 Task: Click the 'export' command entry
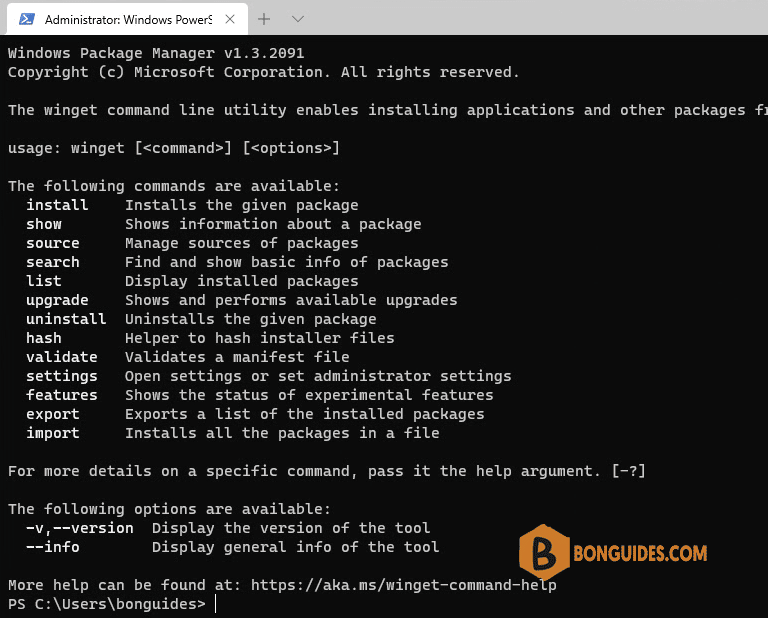pos(53,414)
